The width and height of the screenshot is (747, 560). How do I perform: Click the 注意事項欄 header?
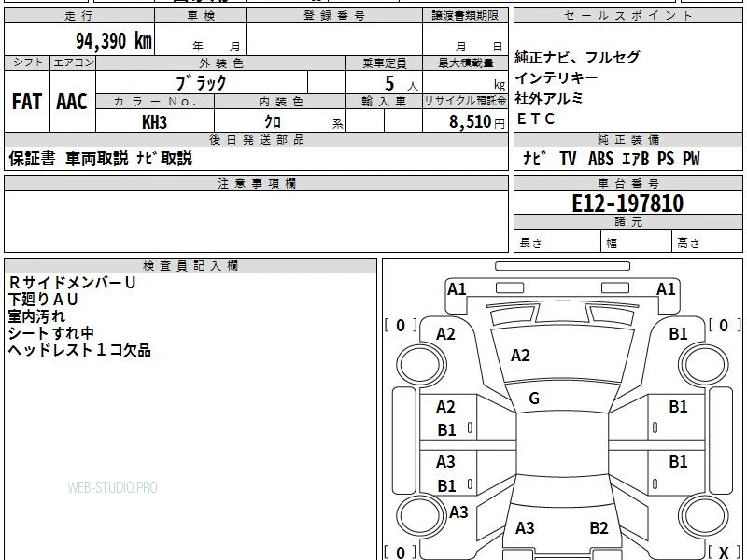(x=256, y=183)
